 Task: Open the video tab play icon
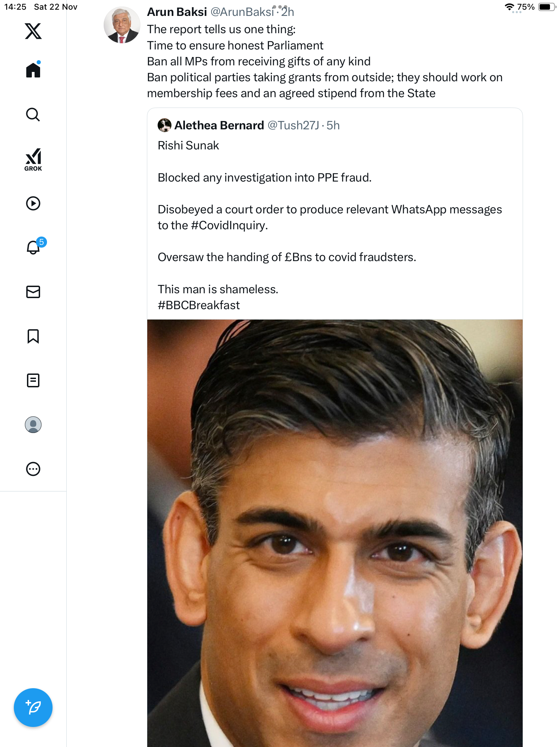coord(33,203)
